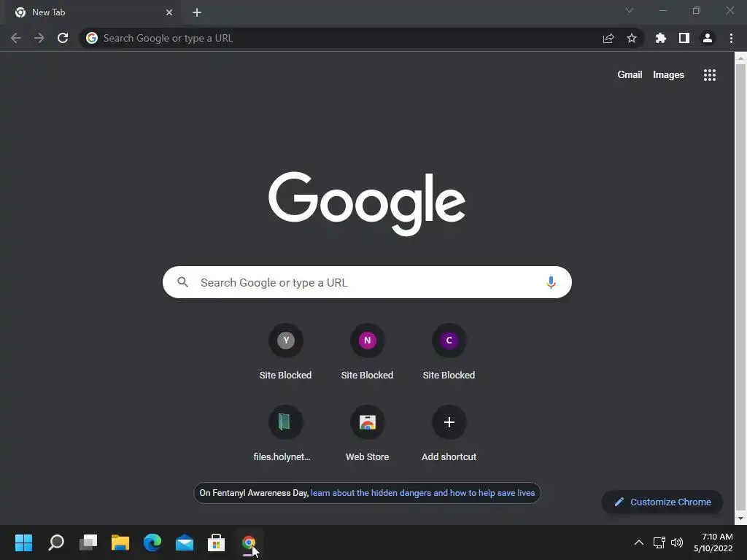747x560 pixels.
Task: Open Google apps grid
Action: [x=710, y=75]
